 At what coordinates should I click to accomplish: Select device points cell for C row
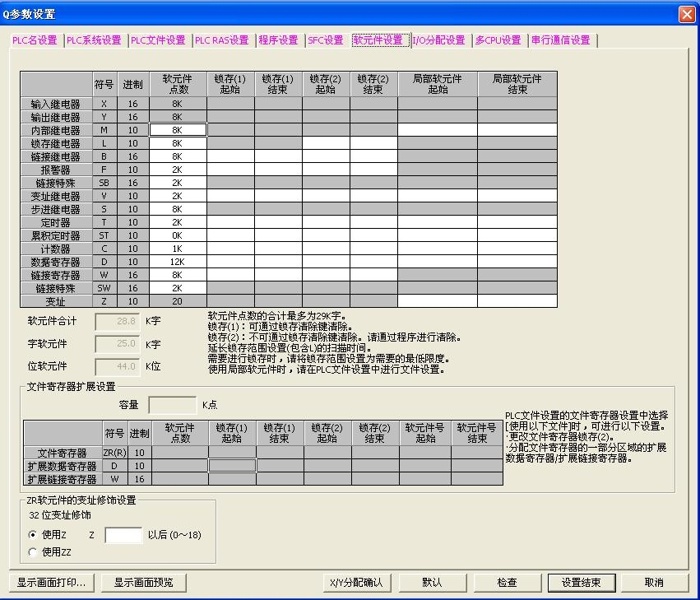click(178, 249)
